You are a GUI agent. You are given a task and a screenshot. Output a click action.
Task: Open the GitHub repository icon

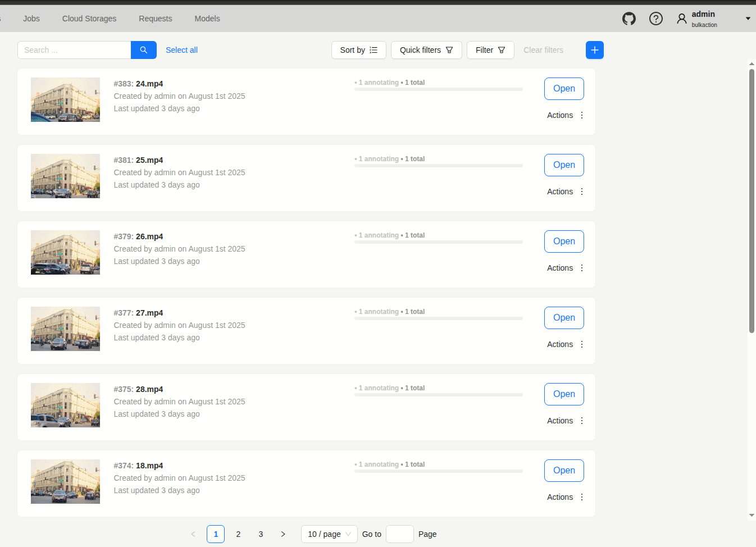pyautogui.click(x=629, y=19)
